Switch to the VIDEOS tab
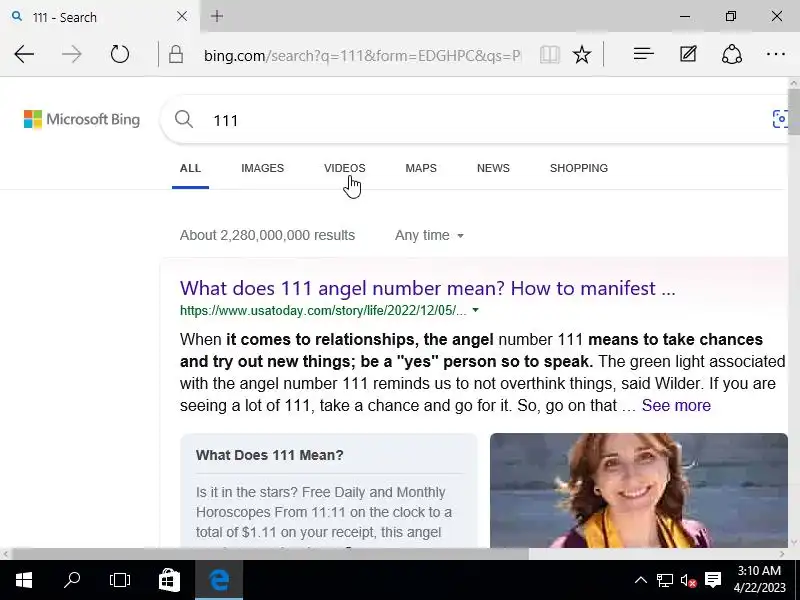Screen dimensions: 800x600 click(x=344, y=168)
